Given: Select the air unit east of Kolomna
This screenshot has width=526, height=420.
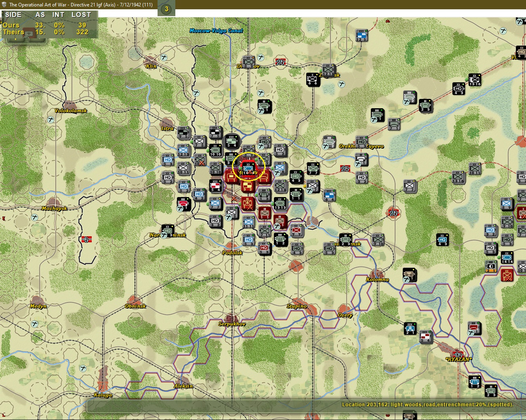Looking at the screenshot, I should point(409,275).
